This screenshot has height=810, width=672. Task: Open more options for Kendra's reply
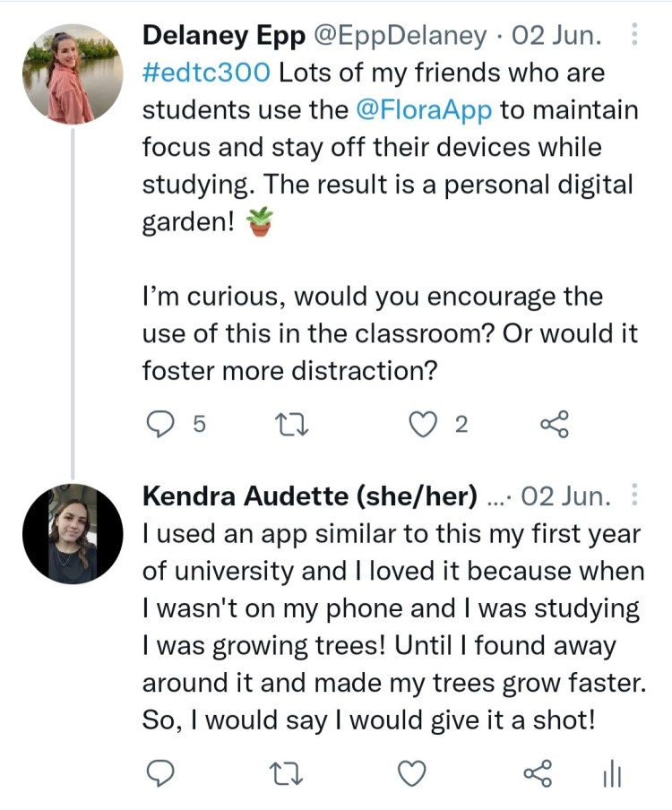point(634,495)
